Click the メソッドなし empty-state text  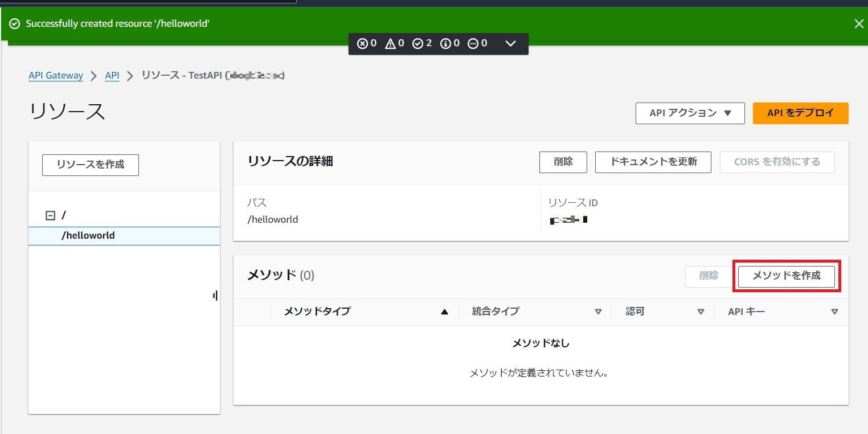pyautogui.click(x=541, y=343)
